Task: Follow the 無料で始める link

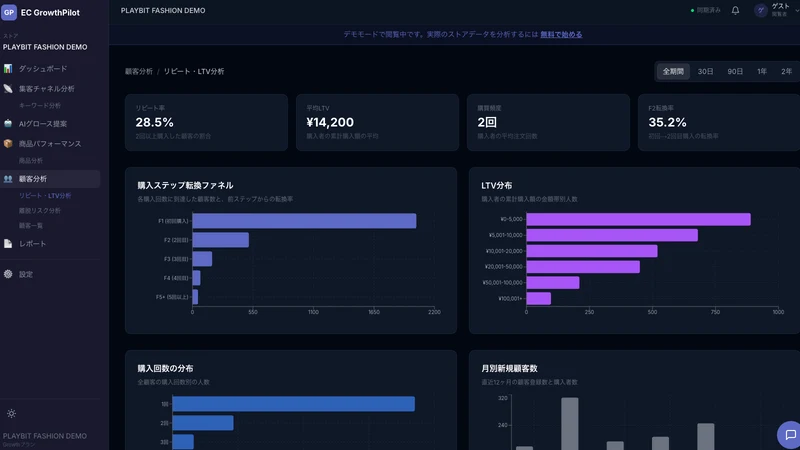Action: pos(561,35)
